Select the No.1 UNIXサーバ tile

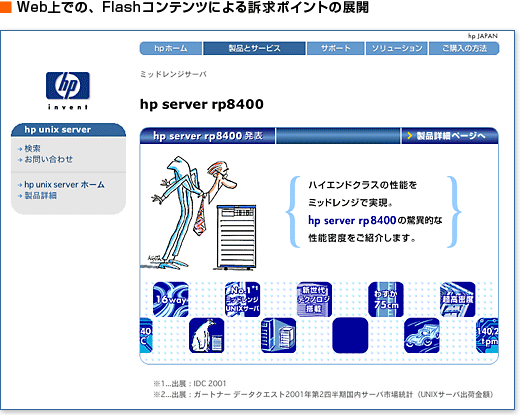click(x=242, y=299)
